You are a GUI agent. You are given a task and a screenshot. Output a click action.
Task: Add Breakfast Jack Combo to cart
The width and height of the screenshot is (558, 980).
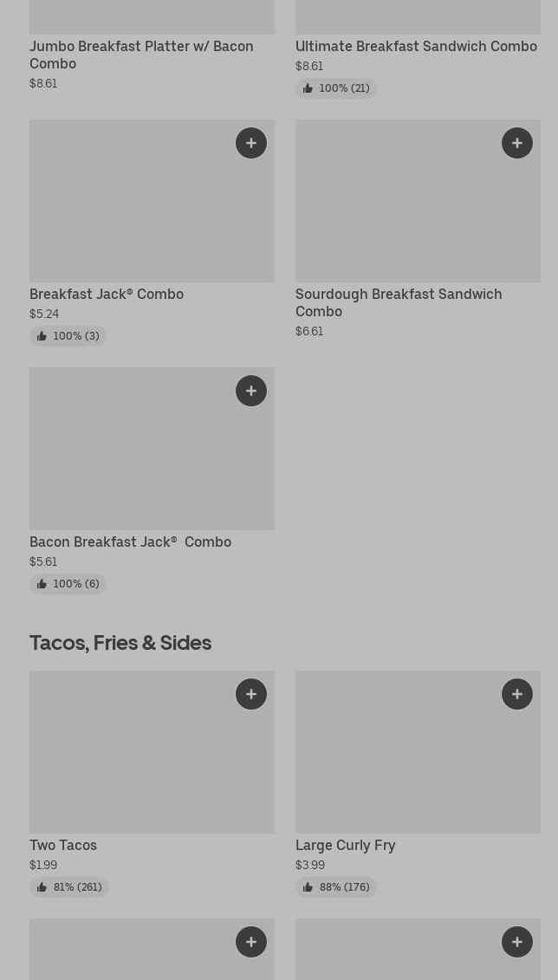pyautogui.click(x=251, y=143)
